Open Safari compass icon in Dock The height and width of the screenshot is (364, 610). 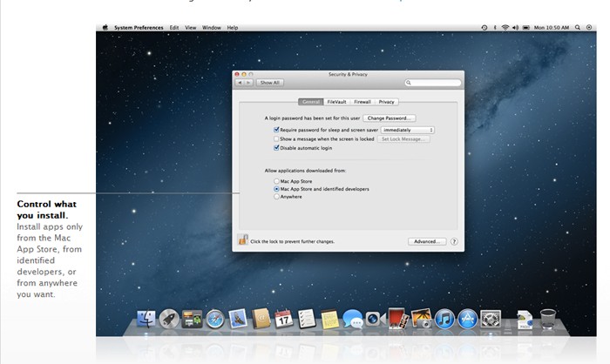coord(214,320)
